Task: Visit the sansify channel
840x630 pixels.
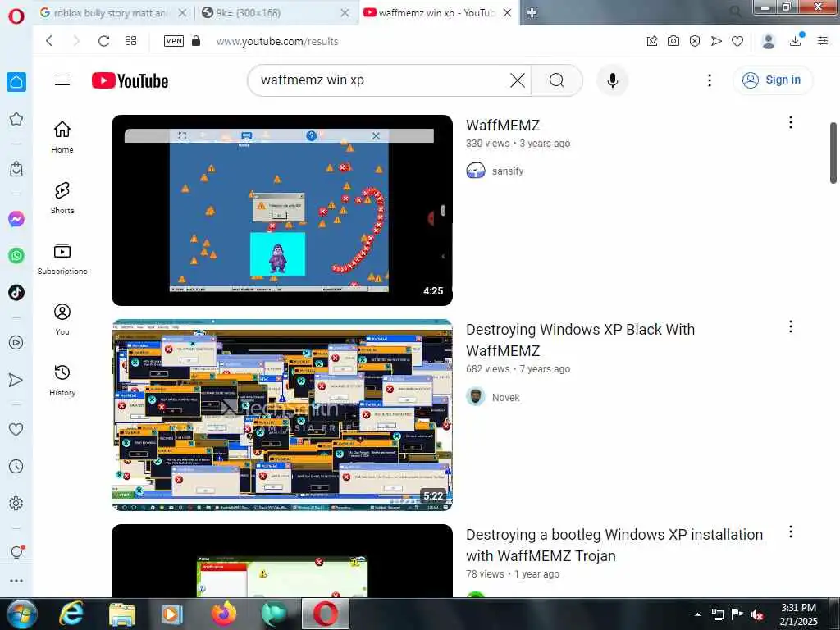Action: pyautogui.click(x=507, y=171)
